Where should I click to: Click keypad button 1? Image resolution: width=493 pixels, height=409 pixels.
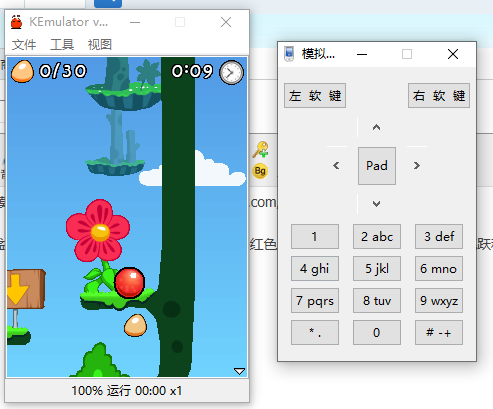point(315,236)
